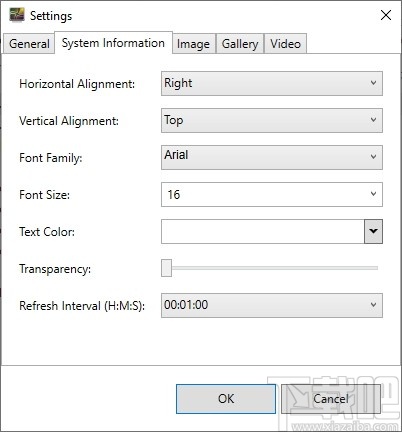
Task: Open the Text Color picker arrow button
Action: pyautogui.click(x=373, y=231)
